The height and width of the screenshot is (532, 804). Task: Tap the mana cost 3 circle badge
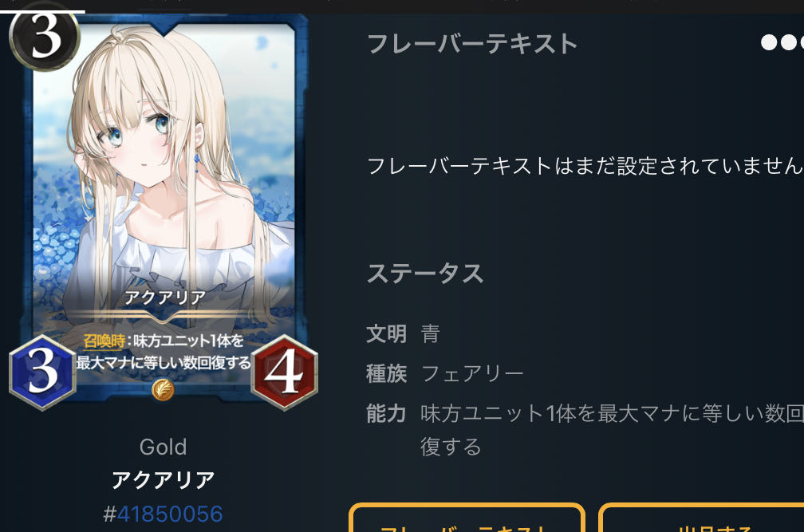coord(45,38)
